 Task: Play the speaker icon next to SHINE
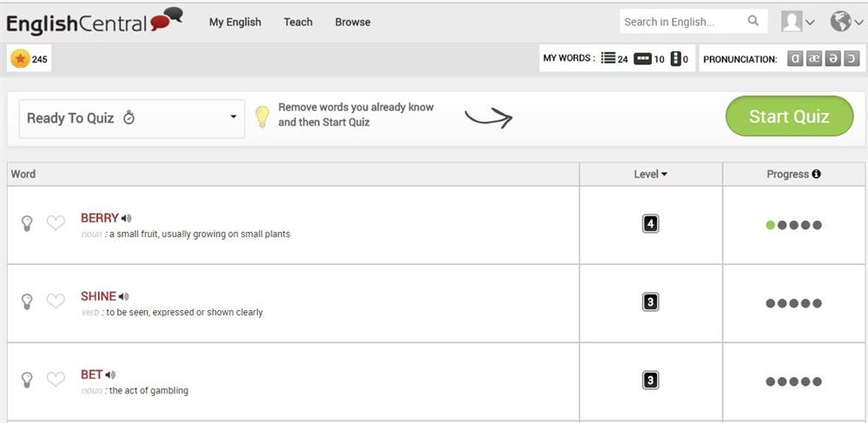pyautogui.click(x=124, y=297)
